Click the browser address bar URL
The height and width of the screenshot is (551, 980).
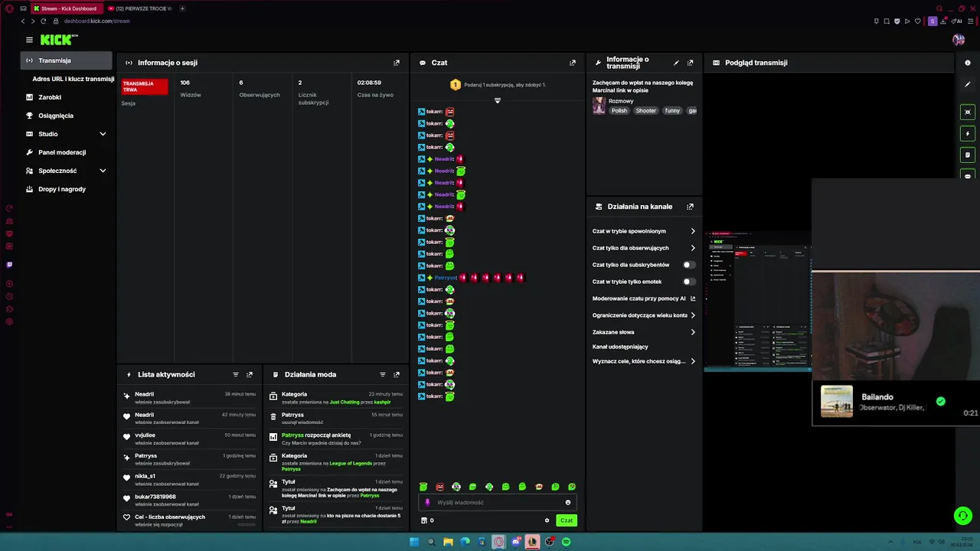97,21
